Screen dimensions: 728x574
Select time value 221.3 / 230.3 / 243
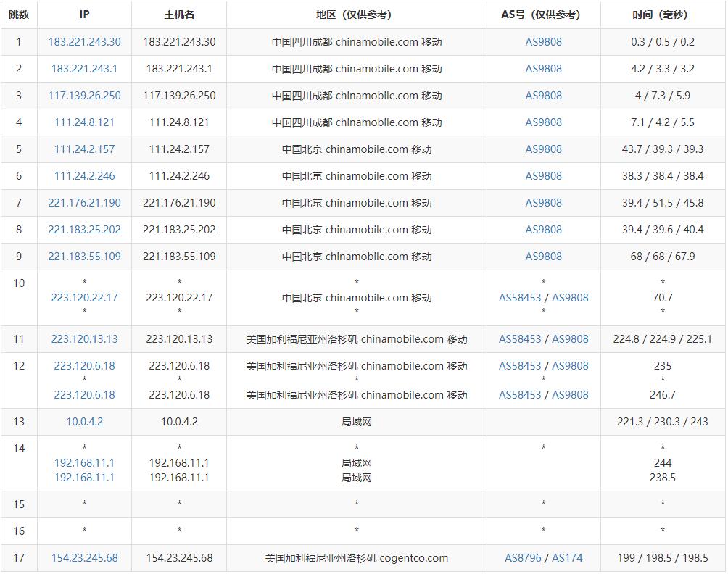[663, 422]
